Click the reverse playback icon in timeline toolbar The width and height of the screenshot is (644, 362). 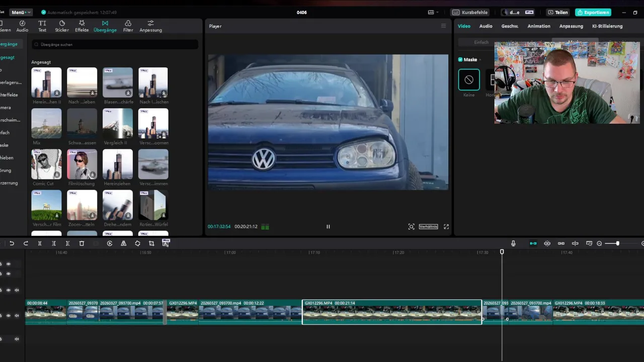[x=110, y=243]
